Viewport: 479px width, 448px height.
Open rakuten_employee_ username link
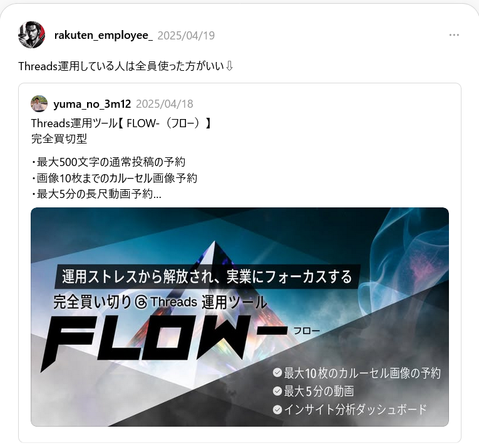(x=103, y=36)
